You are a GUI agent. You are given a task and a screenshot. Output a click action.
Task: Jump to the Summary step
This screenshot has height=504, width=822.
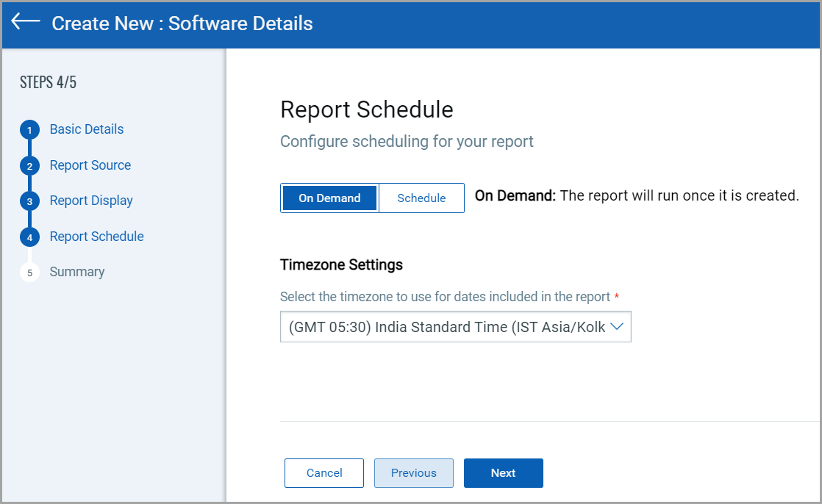pos(77,272)
